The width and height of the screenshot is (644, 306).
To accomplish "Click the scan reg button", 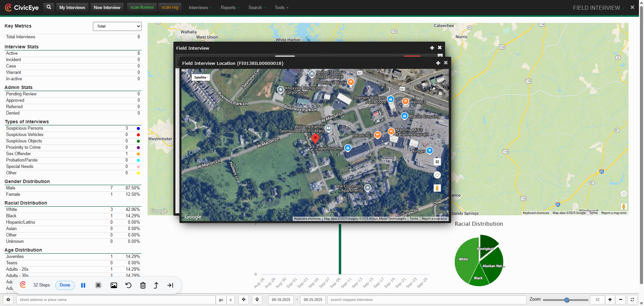I will coord(170,7).
